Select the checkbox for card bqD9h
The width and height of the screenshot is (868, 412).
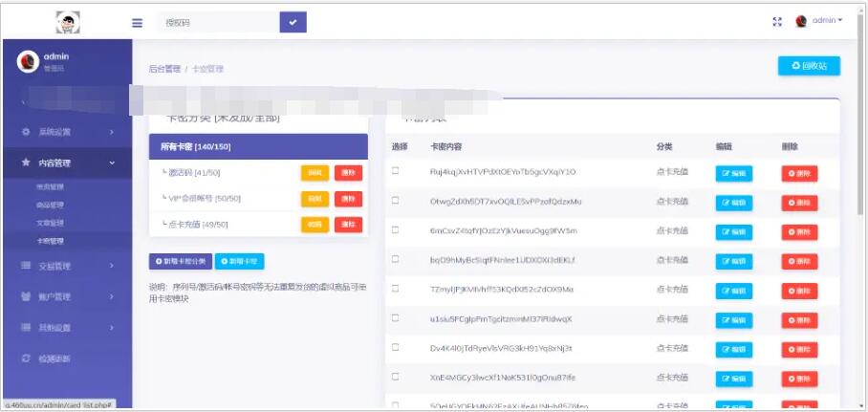(x=395, y=259)
